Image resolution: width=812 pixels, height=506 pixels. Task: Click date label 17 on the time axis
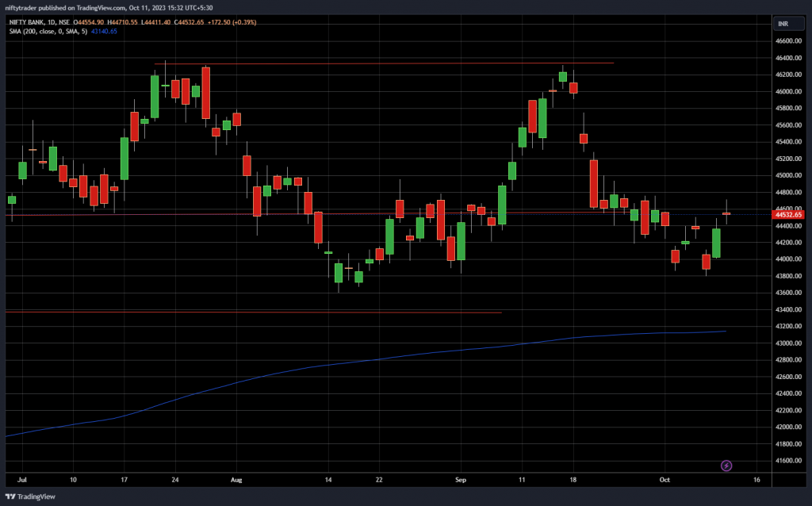(x=124, y=480)
